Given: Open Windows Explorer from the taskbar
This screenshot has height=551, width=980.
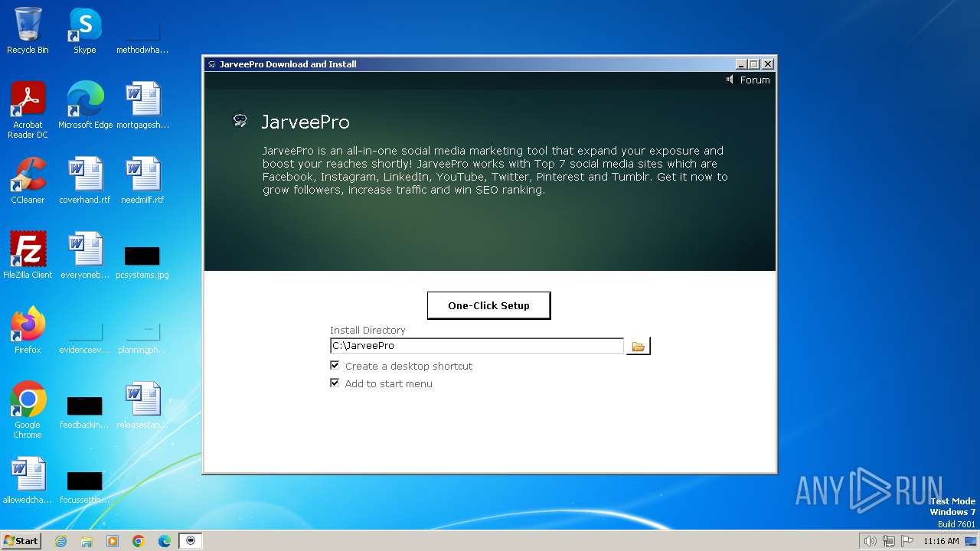Looking at the screenshot, I should tap(87, 541).
